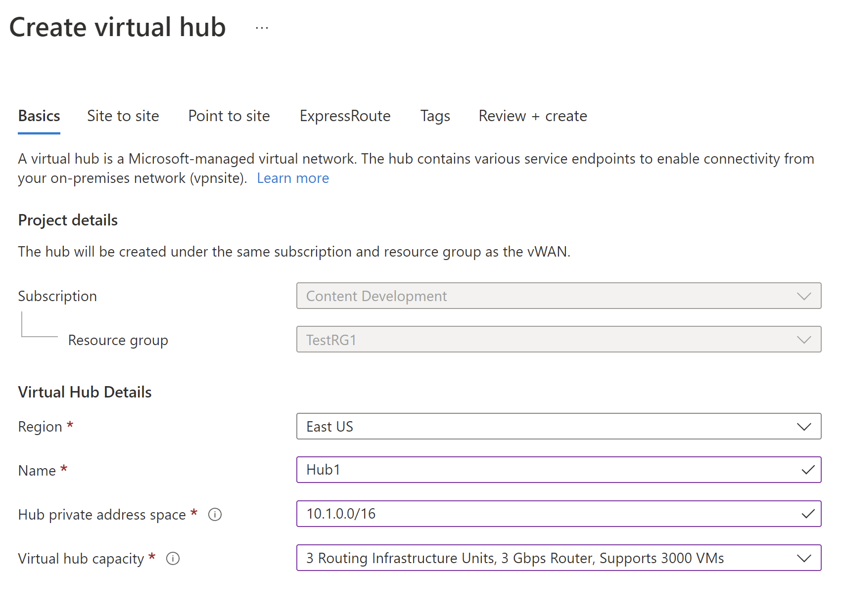Click the ellipsis more options icon
The image size is (841, 616).
[x=262, y=28]
